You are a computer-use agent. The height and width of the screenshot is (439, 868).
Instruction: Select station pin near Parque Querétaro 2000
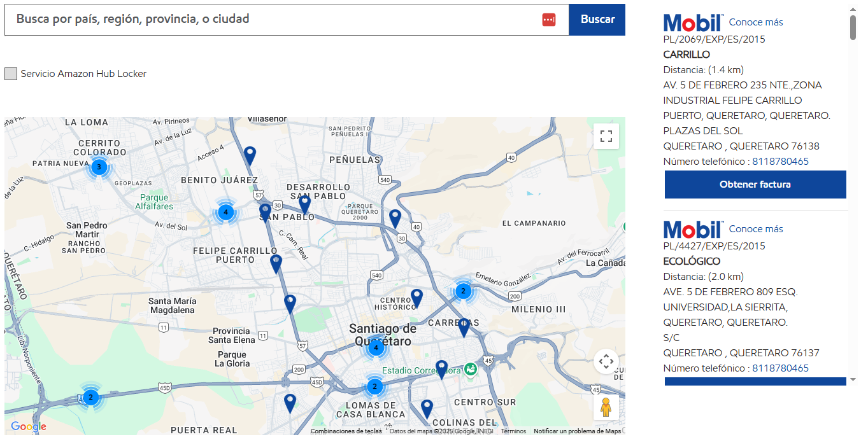click(395, 218)
